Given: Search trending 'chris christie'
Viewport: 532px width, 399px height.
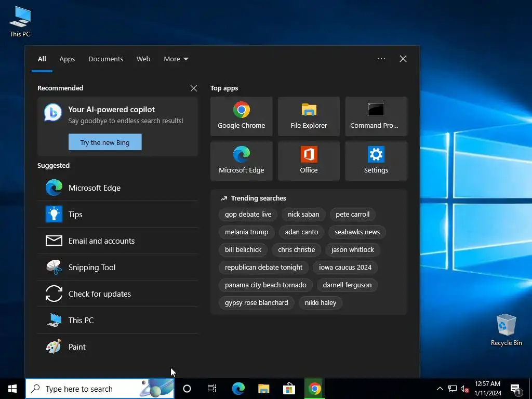Looking at the screenshot, I should click(297, 250).
